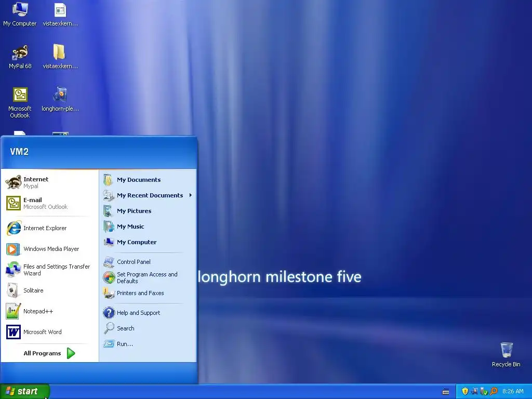Open Printers and Faxes
The image size is (532, 399).
point(148,293)
